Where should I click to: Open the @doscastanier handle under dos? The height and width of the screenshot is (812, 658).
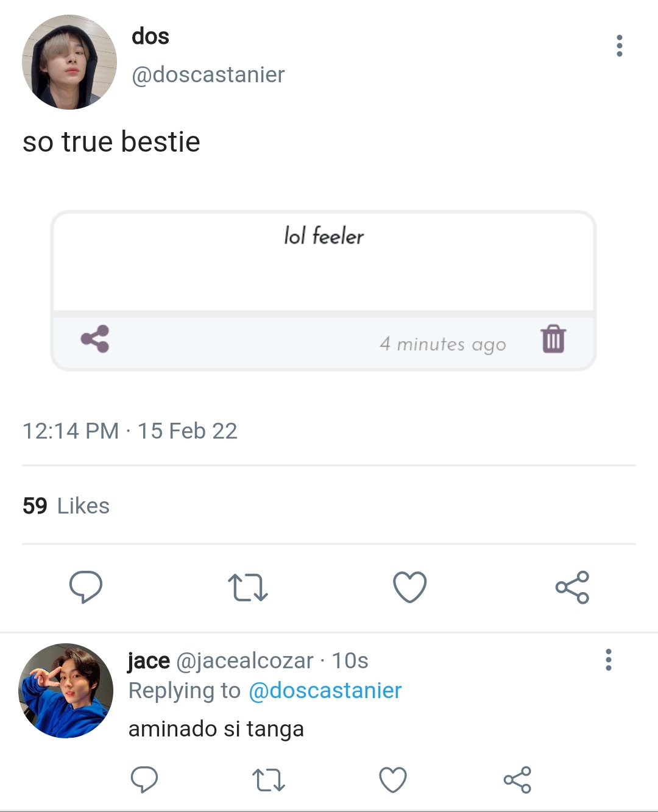tap(208, 74)
